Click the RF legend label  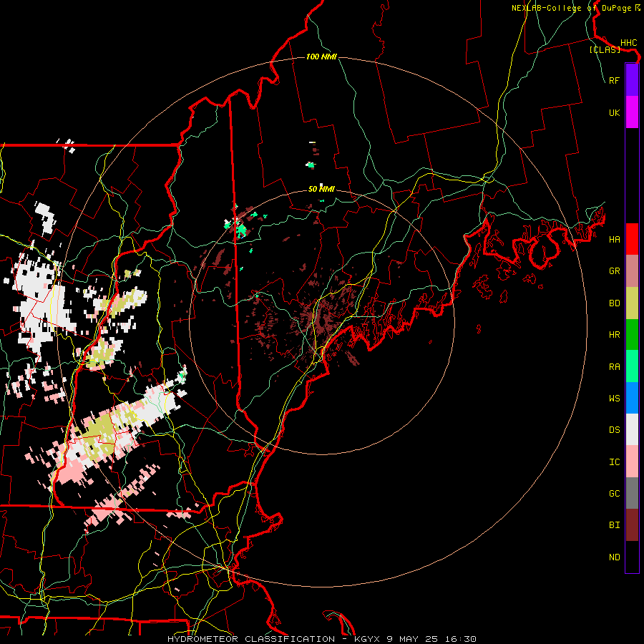tap(615, 80)
